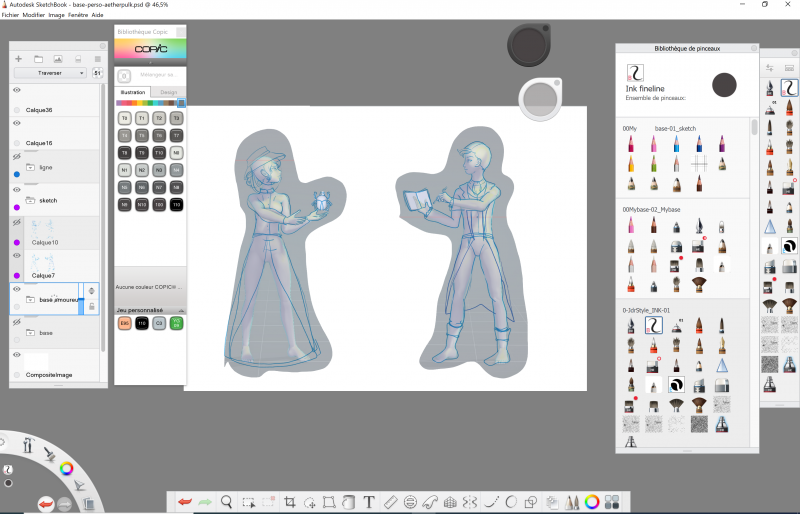Open the Image menu
This screenshot has width=800, height=514.
tap(56, 15)
